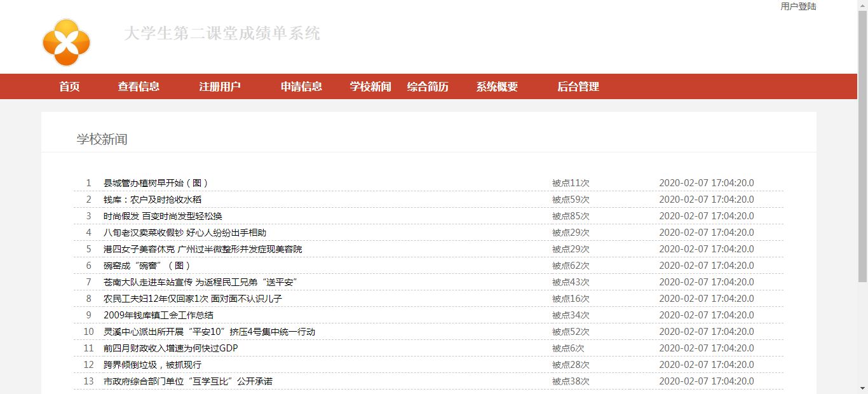Open news 时尚假发 百变时尚发型轻松换
The image size is (868, 394).
click(163, 216)
